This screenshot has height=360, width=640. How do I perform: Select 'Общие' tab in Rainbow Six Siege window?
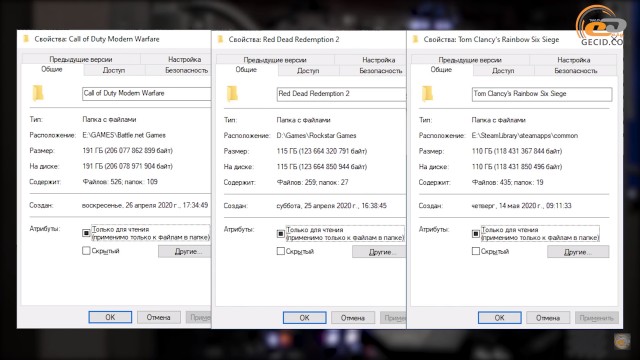point(441,70)
